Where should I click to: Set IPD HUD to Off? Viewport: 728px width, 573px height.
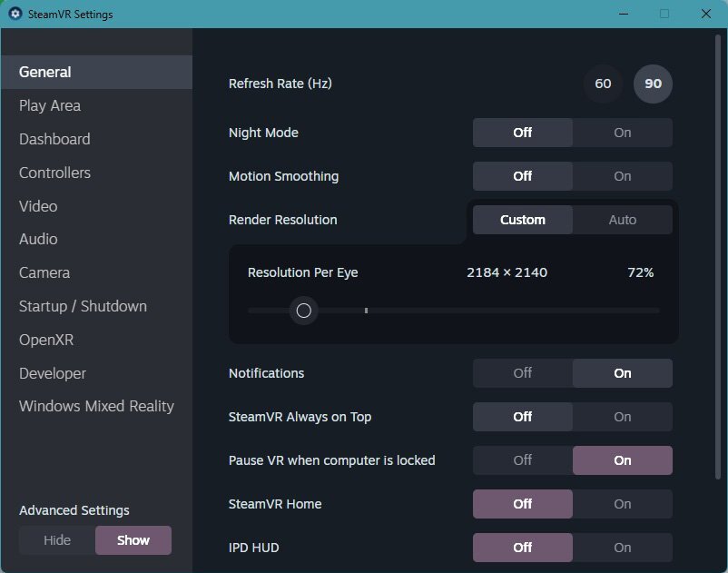click(522, 548)
